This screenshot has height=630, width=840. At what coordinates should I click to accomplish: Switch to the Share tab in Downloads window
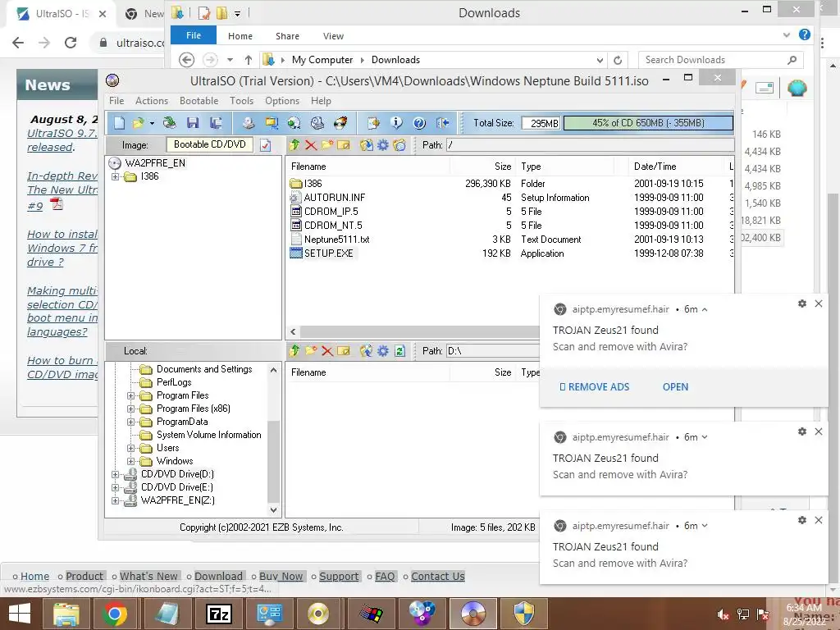click(287, 36)
